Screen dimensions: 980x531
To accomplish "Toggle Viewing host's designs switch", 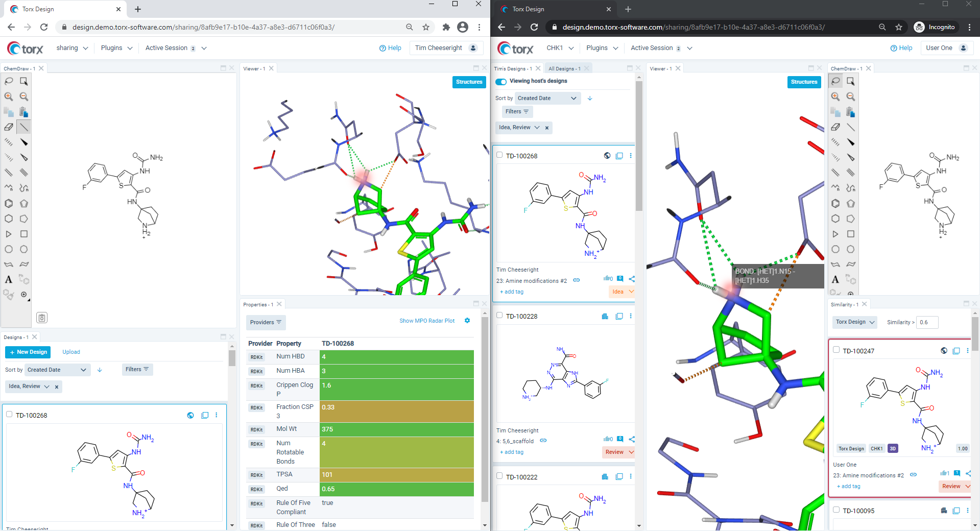I will pyautogui.click(x=501, y=82).
